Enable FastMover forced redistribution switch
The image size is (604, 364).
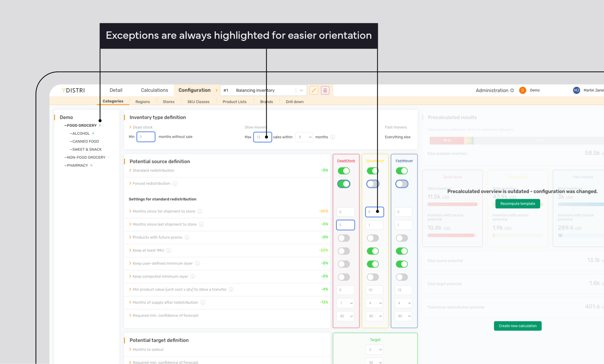pos(402,184)
